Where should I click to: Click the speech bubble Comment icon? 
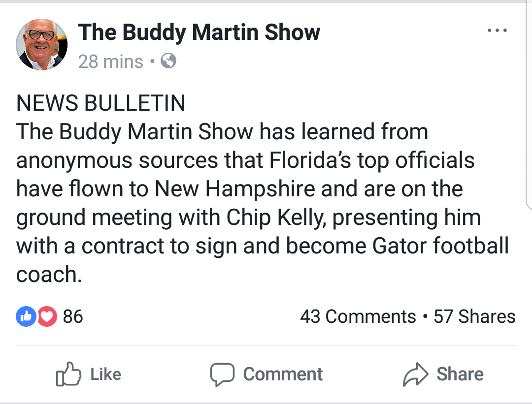click(x=222, y=375)
